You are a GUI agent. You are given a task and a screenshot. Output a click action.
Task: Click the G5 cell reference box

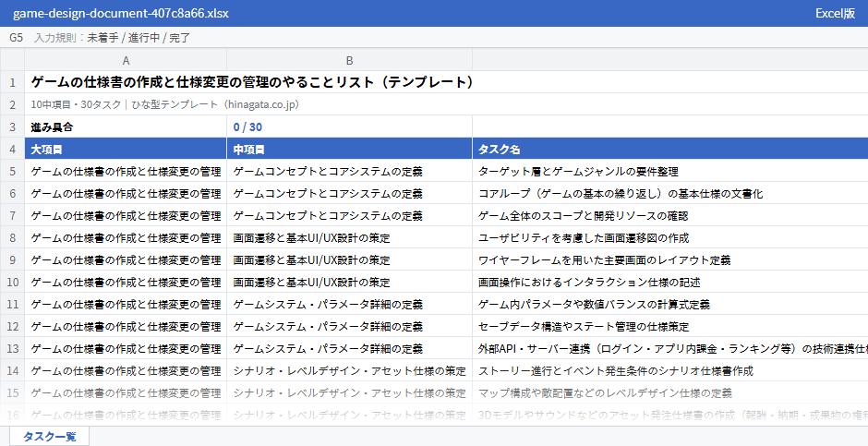[16, 38]
